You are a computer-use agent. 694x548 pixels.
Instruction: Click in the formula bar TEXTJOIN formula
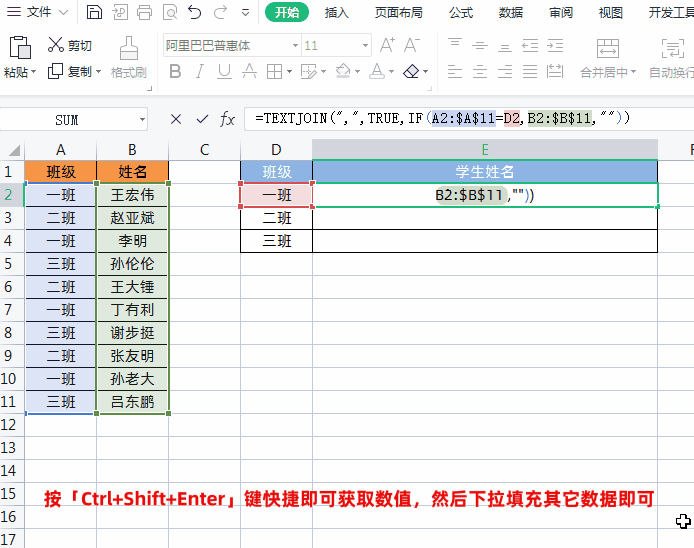pos(443,118)
